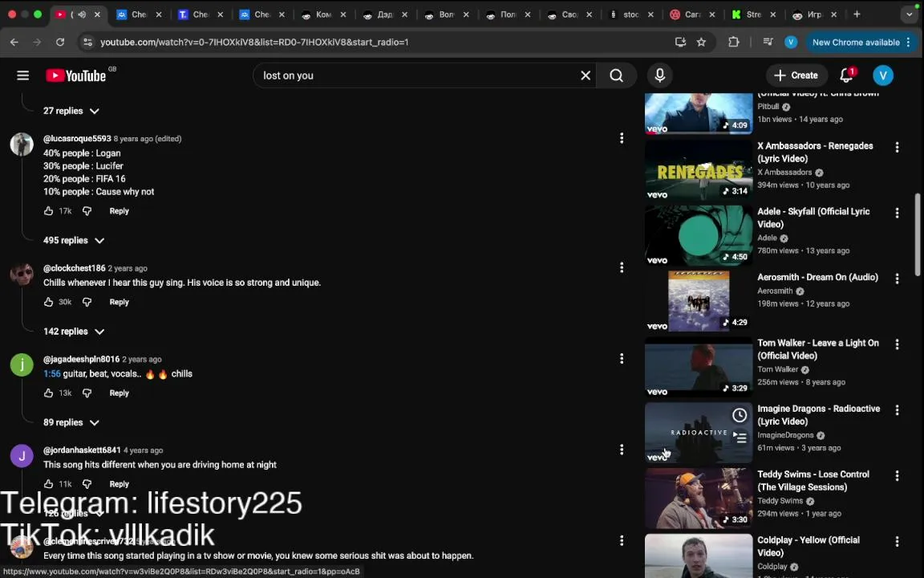The image size is (924, 578).
Task: Switch to the Stre browser tab
Action: (x=754, y=14)
